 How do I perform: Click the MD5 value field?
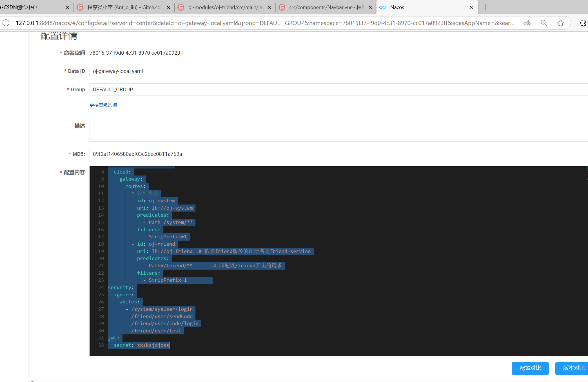(338, 154)
